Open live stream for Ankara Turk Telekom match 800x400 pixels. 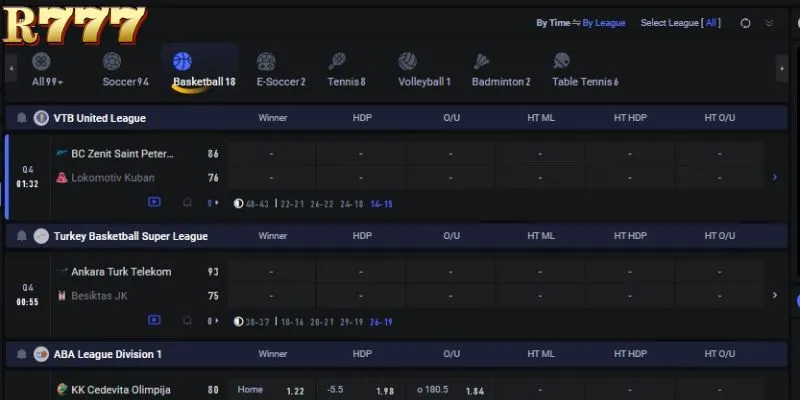pos(154,320)
